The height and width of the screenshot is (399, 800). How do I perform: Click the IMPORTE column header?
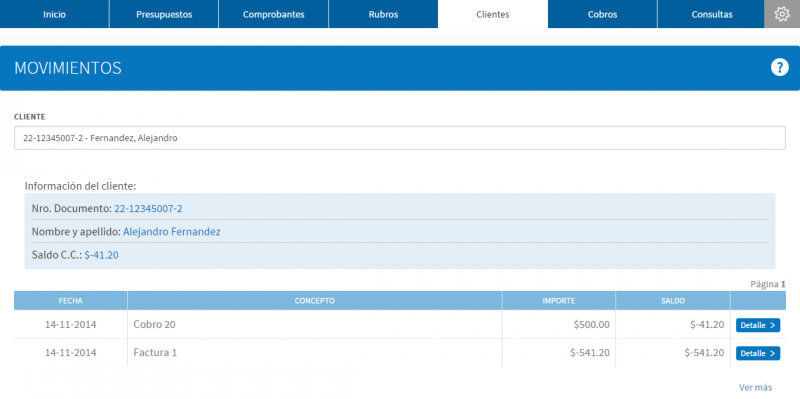click(x=559, y=301)
